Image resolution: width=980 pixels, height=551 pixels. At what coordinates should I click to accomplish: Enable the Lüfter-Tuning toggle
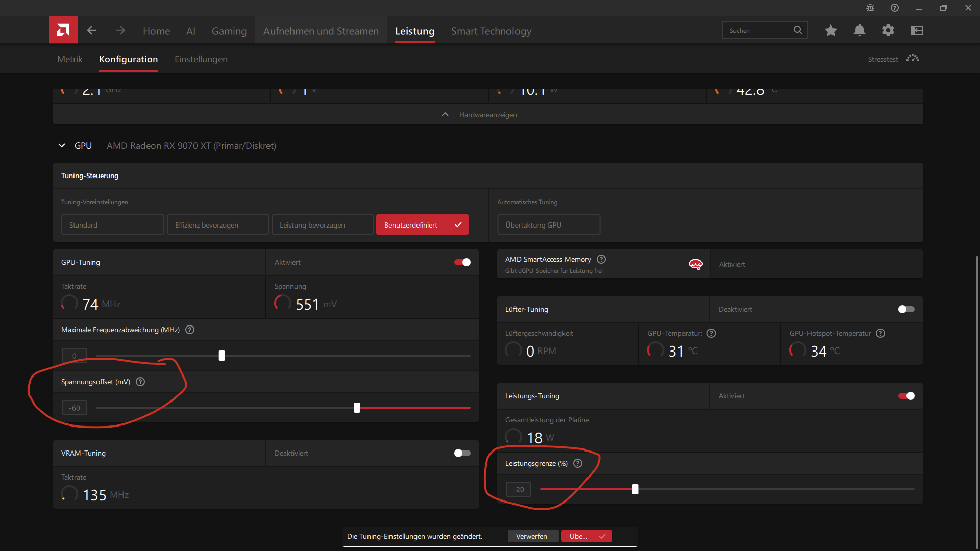pyautogui.click(x=906, y=309)
